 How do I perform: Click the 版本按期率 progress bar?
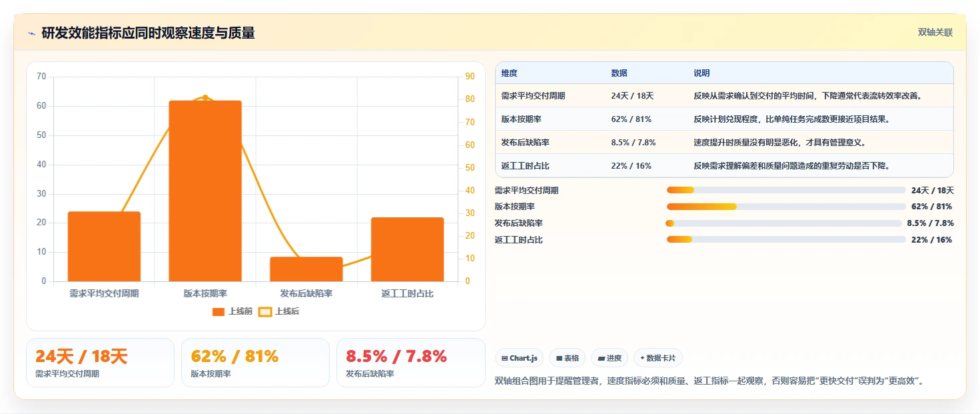(786, 207)
